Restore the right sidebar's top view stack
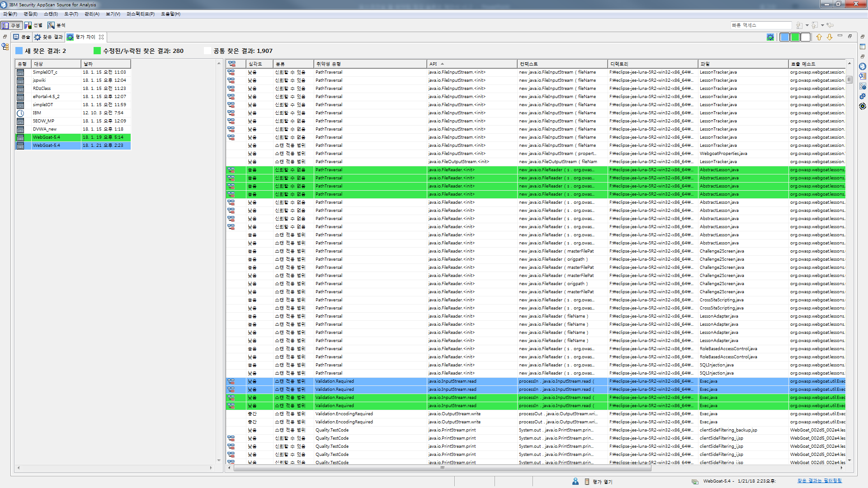Screen dimensions: 868x488 pos(863,37)
